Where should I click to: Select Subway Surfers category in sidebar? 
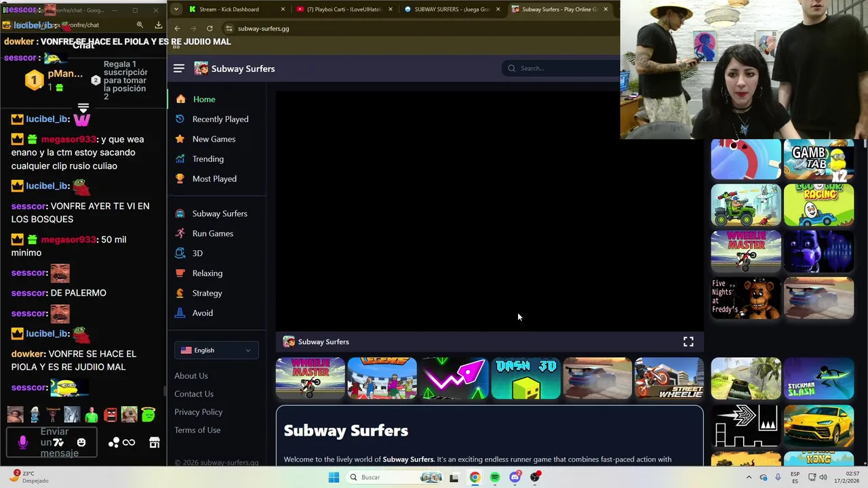[x=211, y=213]
